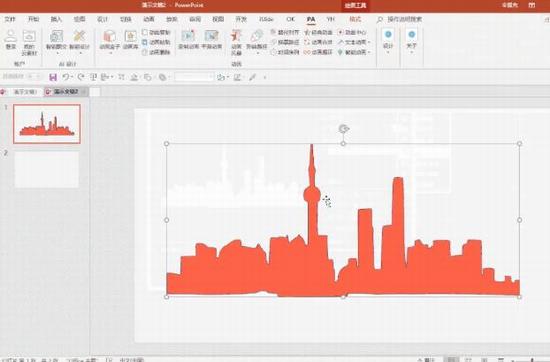Viewport: 550px width, 362px height.
Task: Undo the last action
Action: [65, 77]
